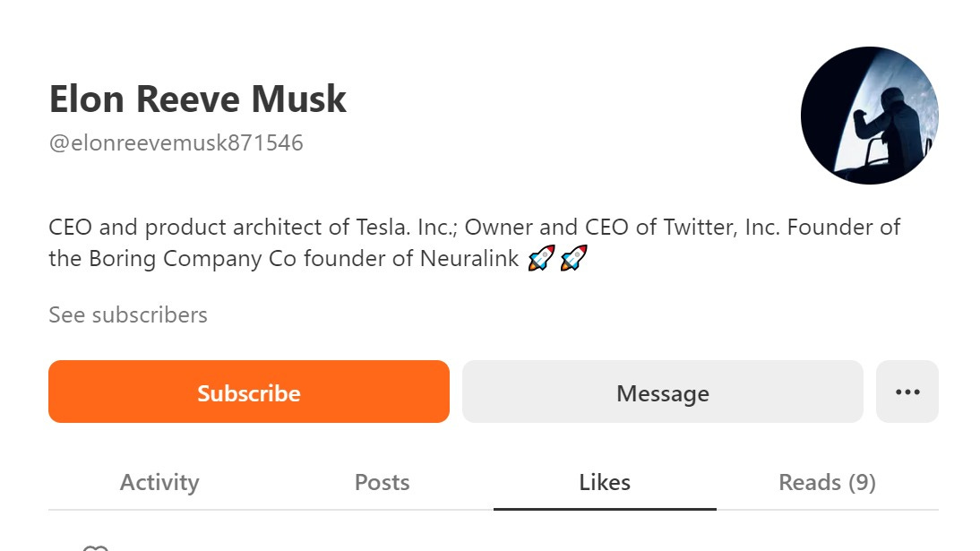Open Message to this user
This screenshot has height=551, width=980.
(x=663, y=392)
